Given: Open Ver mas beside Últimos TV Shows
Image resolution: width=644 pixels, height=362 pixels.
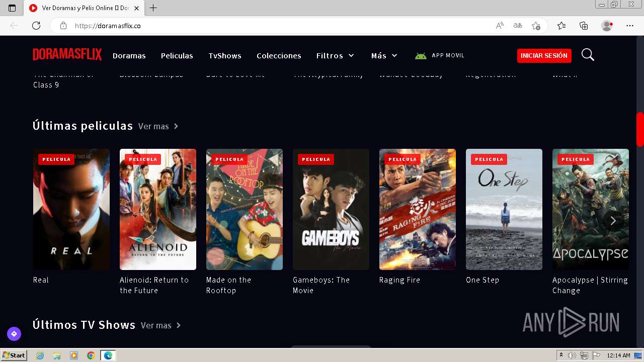Looking at the screenshot, I should click(161, 325).
